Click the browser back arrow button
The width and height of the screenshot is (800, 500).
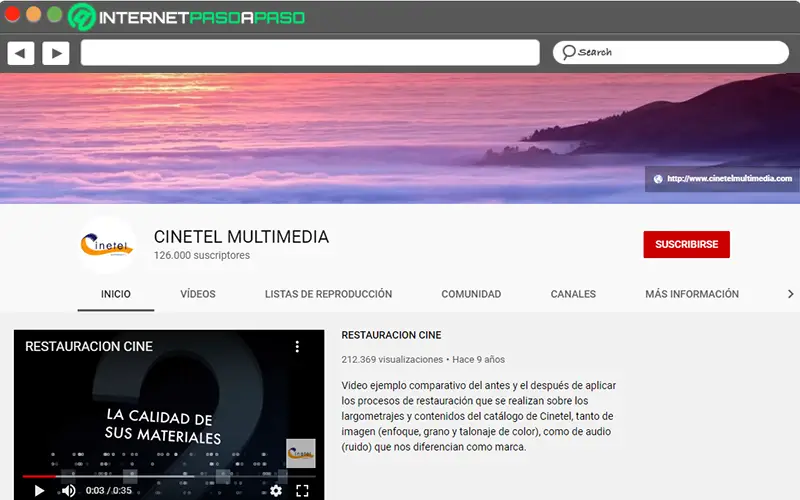pos(20,53)
